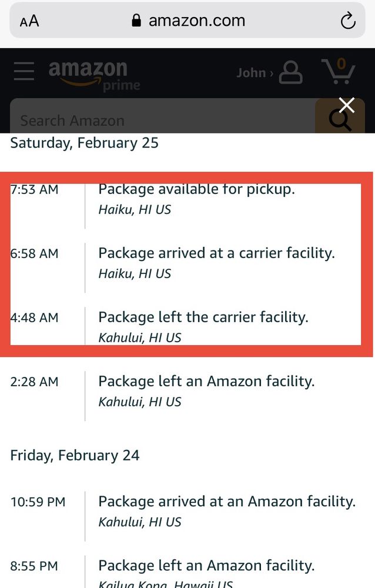Tap the Search Amazon field

(x=159, y=121)
